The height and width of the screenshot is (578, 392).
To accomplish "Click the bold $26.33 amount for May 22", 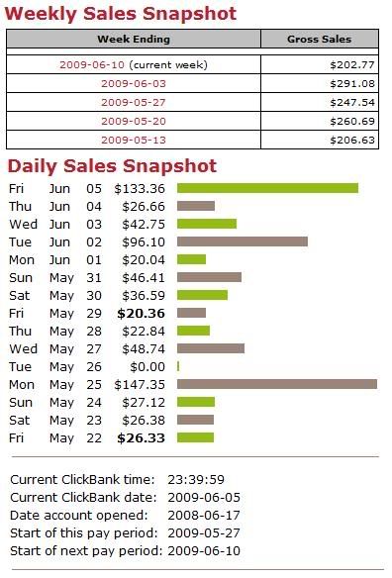I will (141, 437).
